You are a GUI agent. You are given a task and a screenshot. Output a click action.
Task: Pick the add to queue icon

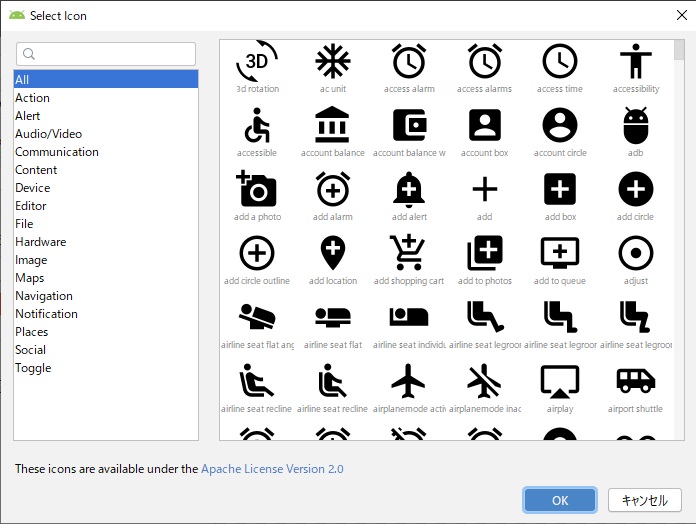click(560, 253)
